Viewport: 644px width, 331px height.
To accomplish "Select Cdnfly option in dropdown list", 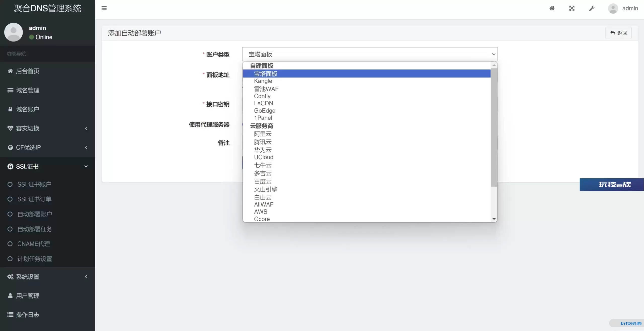I will point(367,96).
